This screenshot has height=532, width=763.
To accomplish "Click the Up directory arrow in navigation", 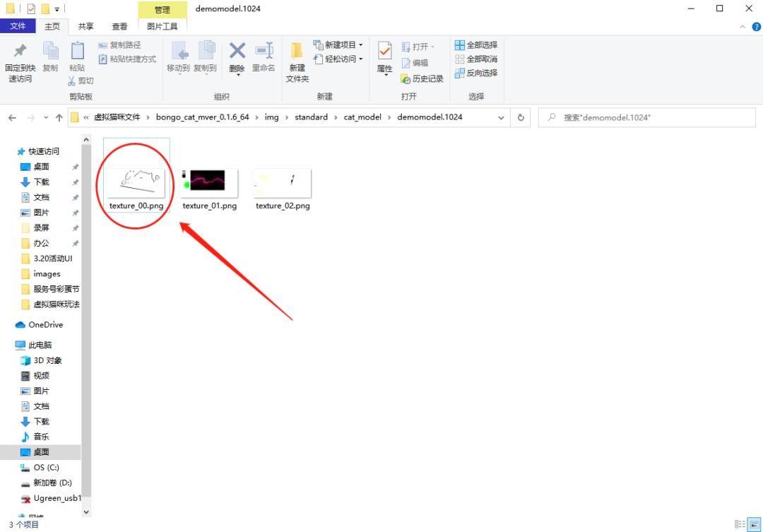I will pos(59,117).
